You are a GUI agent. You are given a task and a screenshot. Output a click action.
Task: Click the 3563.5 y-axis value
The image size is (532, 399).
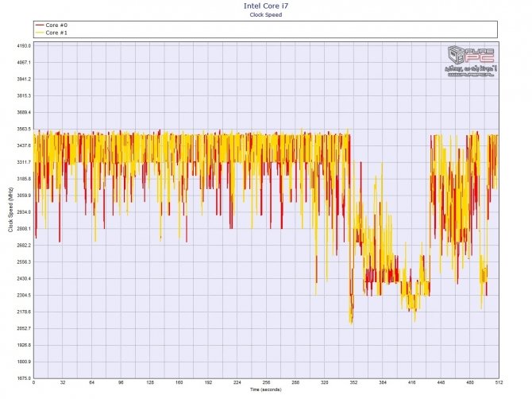24,129
